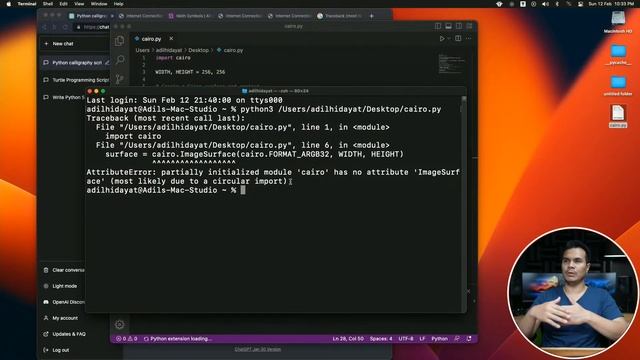Image resolution: width=640 pixels, height=360 pixels.
Task: Change encoding via UTF-8 status item
Action: pyautogui.click(x=406, y=339)
